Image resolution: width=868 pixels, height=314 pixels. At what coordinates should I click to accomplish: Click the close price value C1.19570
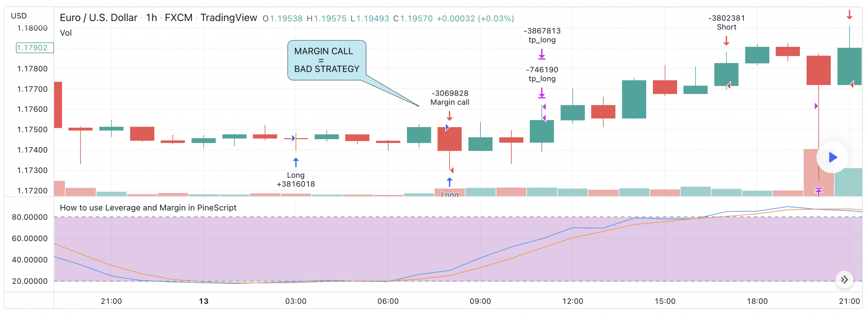click(413, 18)
